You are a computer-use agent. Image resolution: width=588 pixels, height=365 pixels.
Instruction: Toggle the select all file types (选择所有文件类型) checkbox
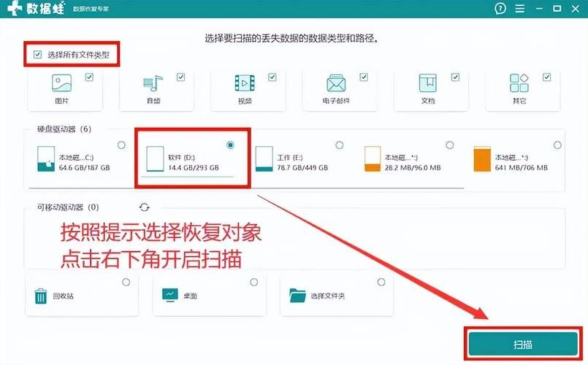pos(37,55)
